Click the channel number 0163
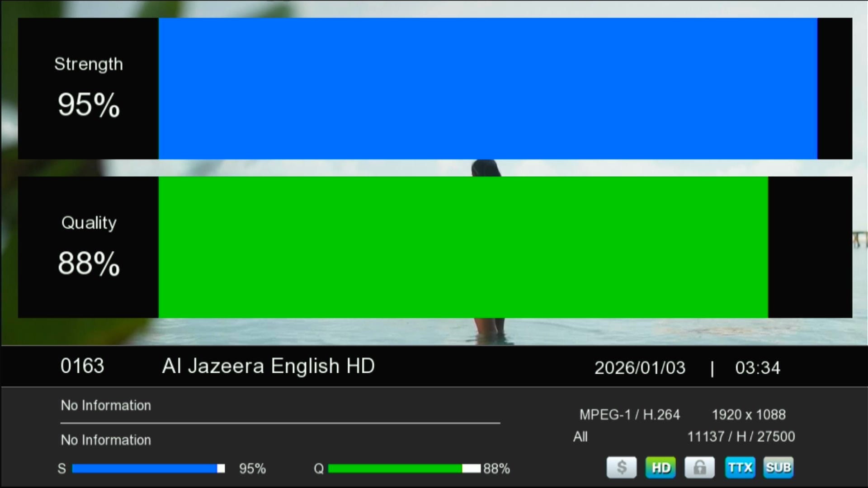The width and height of the screenshot is (868, 488). click(x=82, y=366)
